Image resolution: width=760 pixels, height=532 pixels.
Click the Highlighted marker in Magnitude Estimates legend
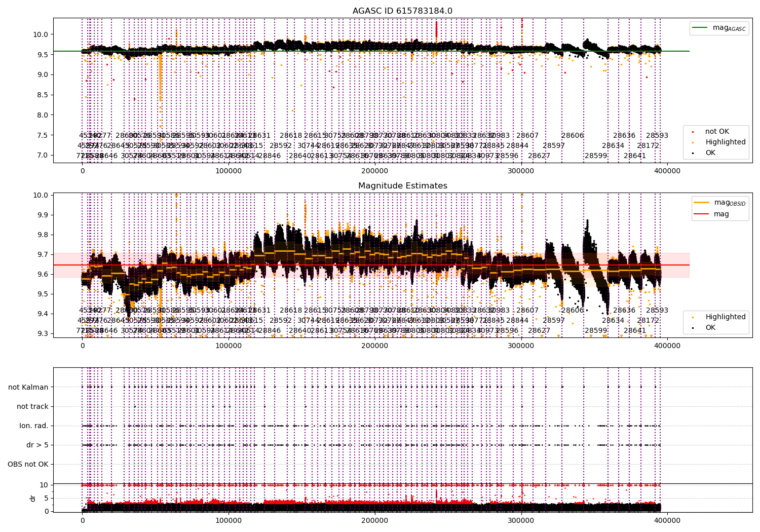point(693,317)
